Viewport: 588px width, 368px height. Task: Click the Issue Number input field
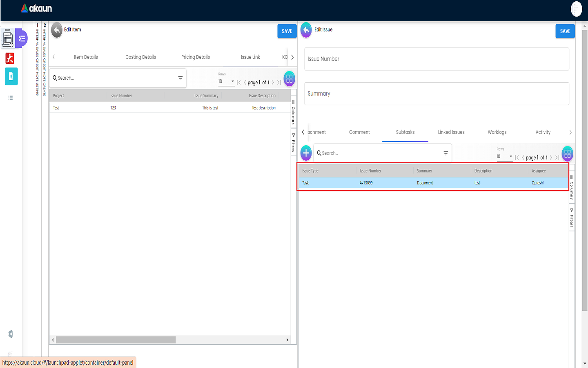[436, 59]
